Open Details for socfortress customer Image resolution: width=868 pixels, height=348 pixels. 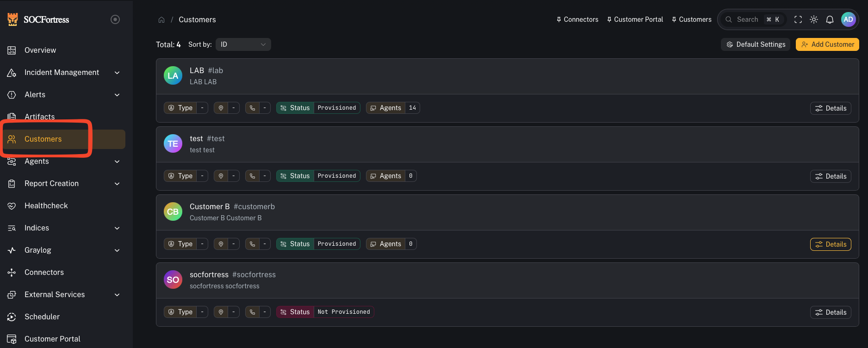(831, 312)
